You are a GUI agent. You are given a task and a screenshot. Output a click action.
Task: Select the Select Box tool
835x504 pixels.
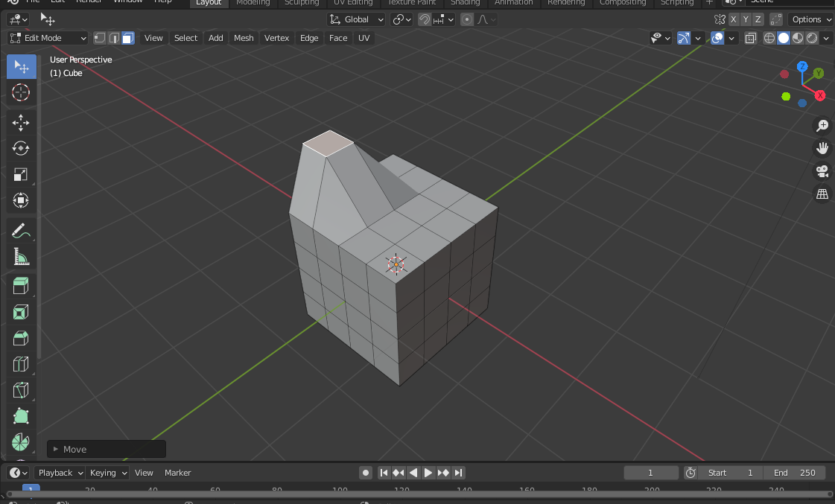tap(22, 66)
